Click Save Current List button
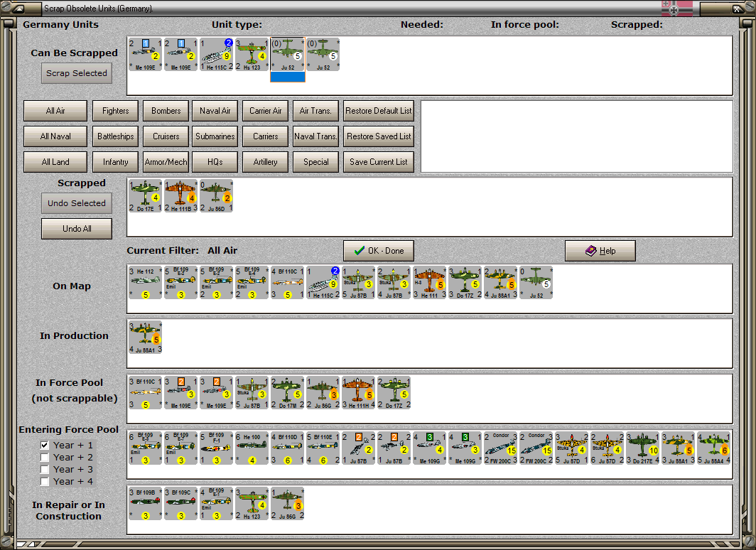The image size is (756, 550). (x=379, y=162)
